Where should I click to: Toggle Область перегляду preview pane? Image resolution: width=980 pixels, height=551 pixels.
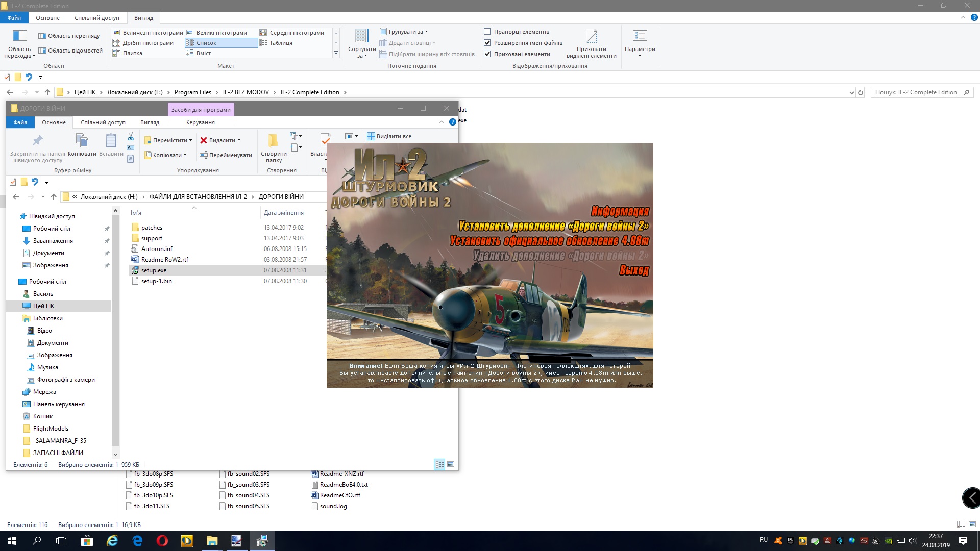(x=69, y=36)
